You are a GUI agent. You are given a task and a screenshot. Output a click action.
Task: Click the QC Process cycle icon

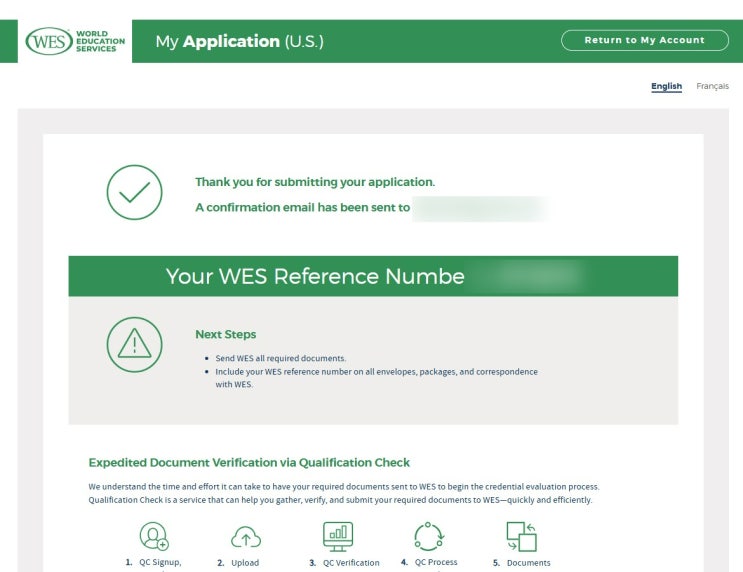429,536
